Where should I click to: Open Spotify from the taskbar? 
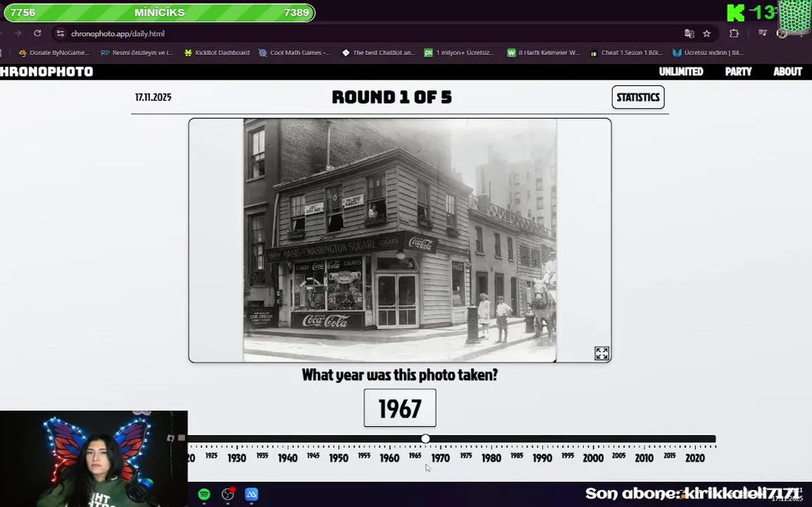[x=204, y=494]
